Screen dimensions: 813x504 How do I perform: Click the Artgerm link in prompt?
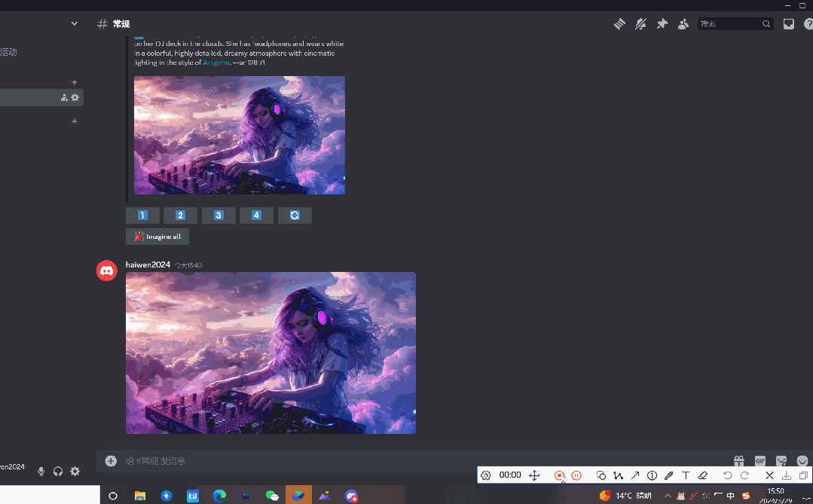[x=216, y=63]
